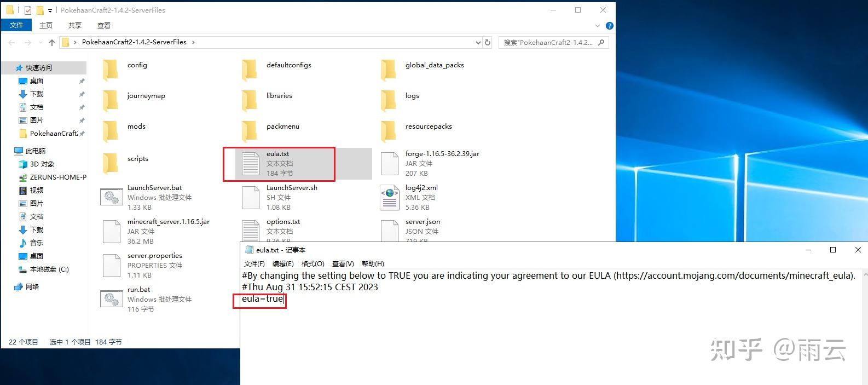Click the properties quick-access toolbar icon
Screen dimensions: 868x385
28,10
